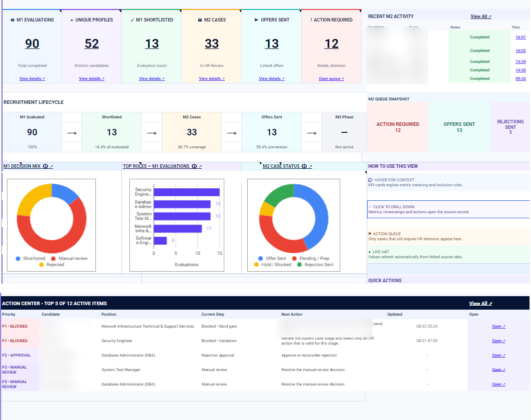The height and width of the screenshot is (420, 531).
Task: Open the 16:02 activity timestamp
Action: [521, 51]
